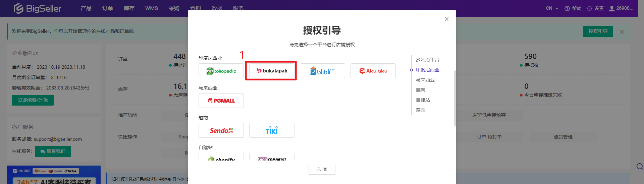Click the 企业版Plus plan title
The height and width of the screenshot is (184, 644).
[25, 53]
